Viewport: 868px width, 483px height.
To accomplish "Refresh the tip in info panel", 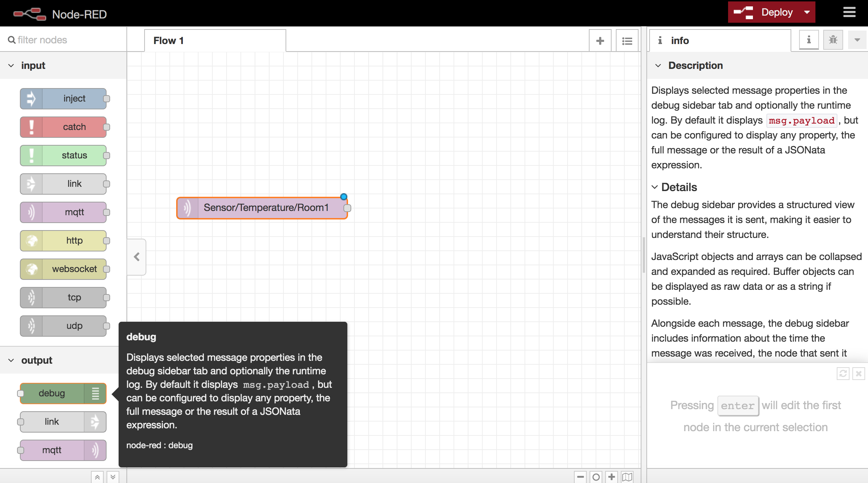I will pyautogui.click(x=843, y=374).
